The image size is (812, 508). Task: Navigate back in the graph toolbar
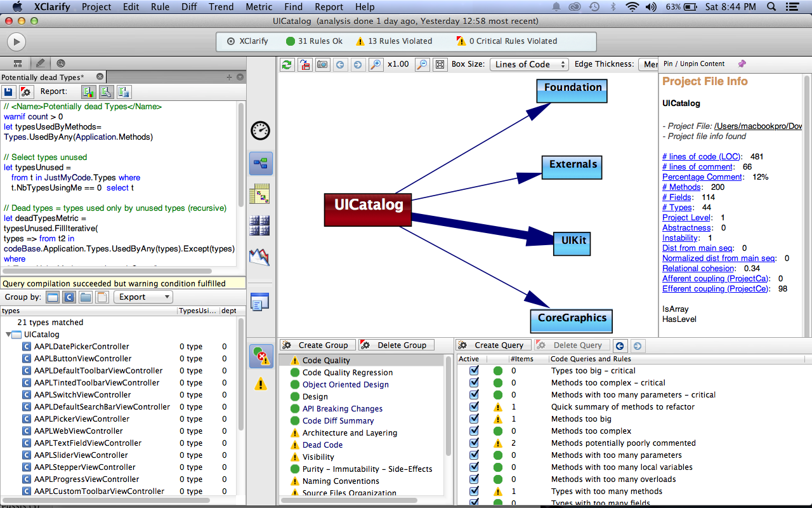click(x=341, y=64)
